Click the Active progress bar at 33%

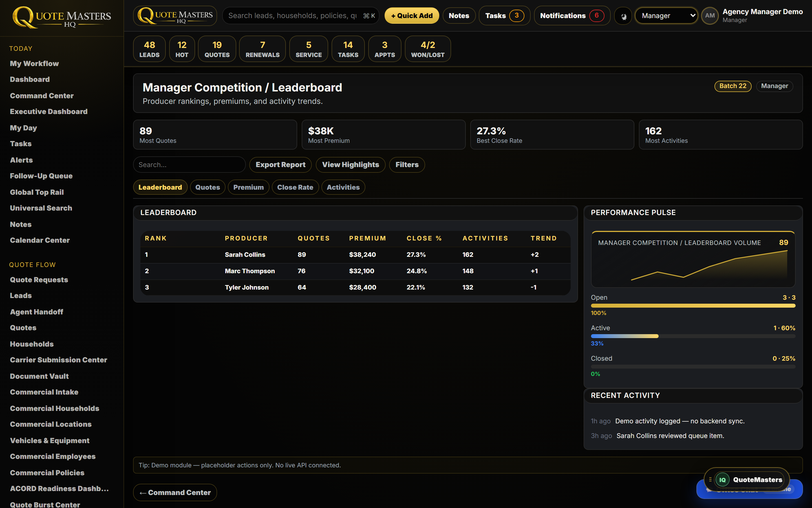(693, 336)
